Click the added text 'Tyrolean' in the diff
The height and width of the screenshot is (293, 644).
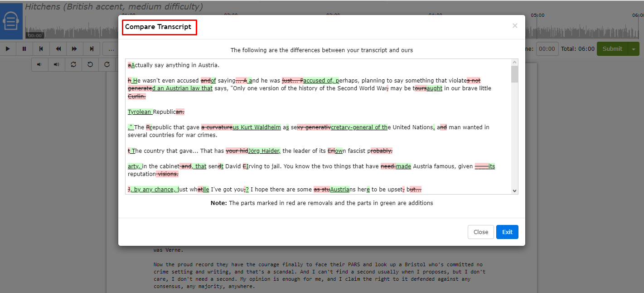point(140,112)
